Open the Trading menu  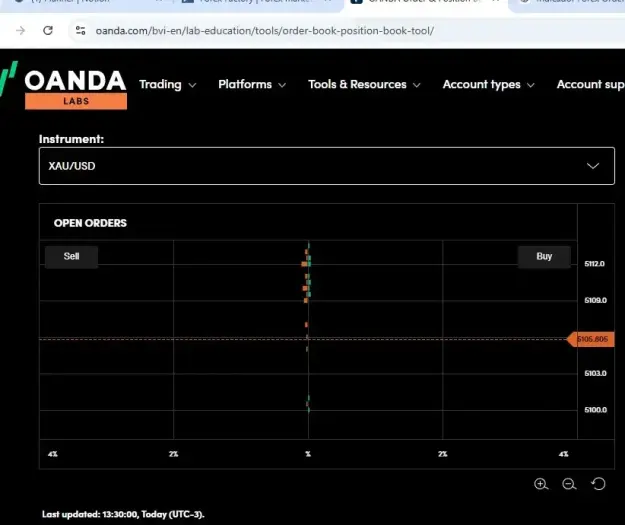point(167,85)
